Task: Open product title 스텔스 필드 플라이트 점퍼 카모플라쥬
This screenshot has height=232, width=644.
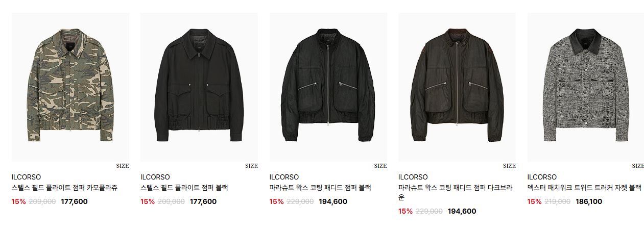Action: pos(64,188)
